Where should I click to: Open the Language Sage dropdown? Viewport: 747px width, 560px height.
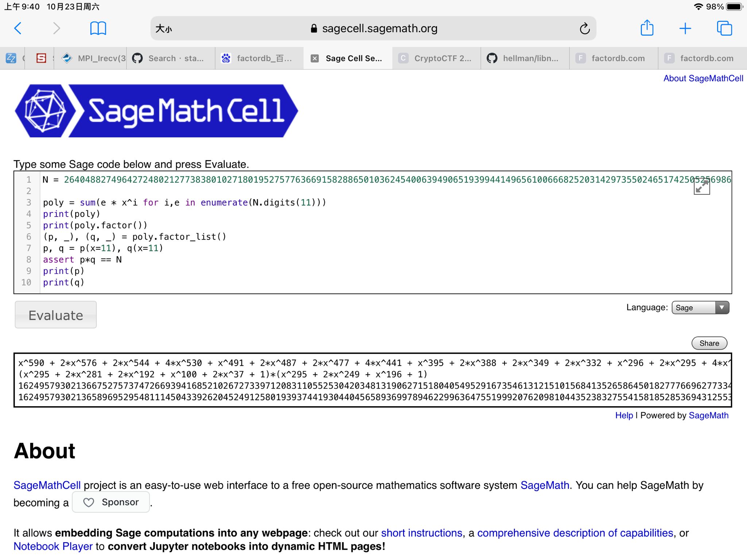tap(700, 308)
